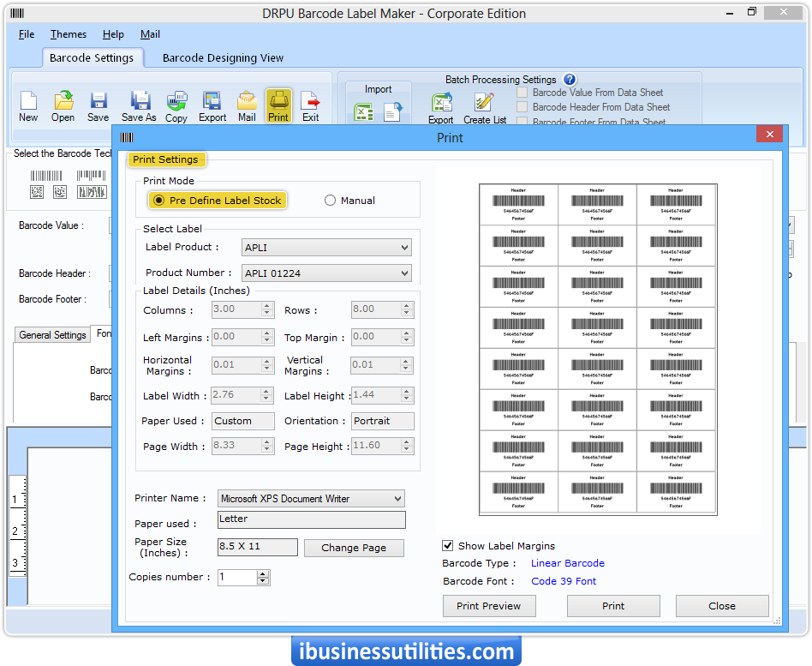Click the Label Width spinner arrows
The width and height of the screenshot is (812, 666).
pos(266,395)
